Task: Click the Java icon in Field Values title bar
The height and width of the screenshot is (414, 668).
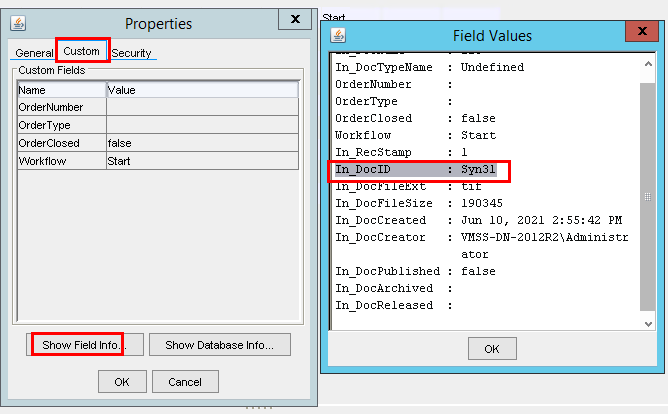Action: tap(340, 35)
